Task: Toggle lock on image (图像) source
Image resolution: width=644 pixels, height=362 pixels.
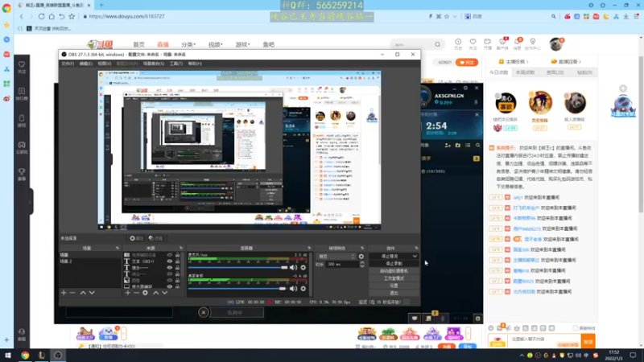Action: point(177,280)
